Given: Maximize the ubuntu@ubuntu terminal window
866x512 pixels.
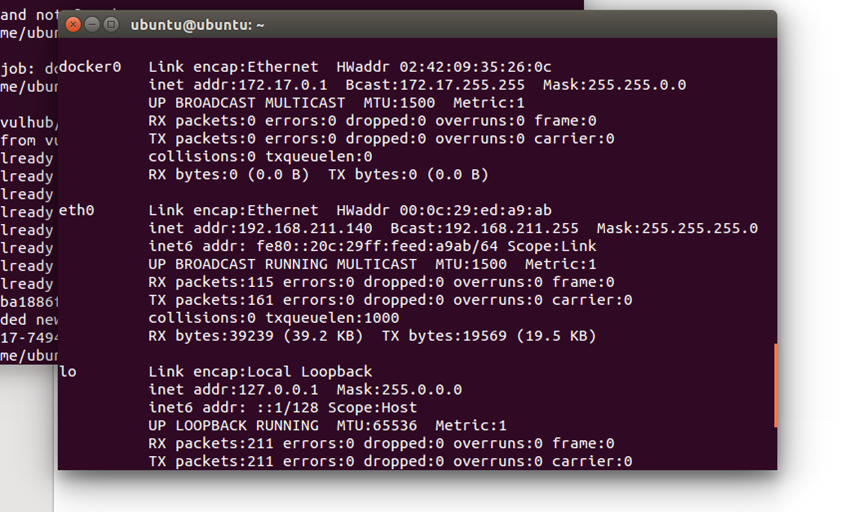Looking at the screenshot, I should 111,25.
